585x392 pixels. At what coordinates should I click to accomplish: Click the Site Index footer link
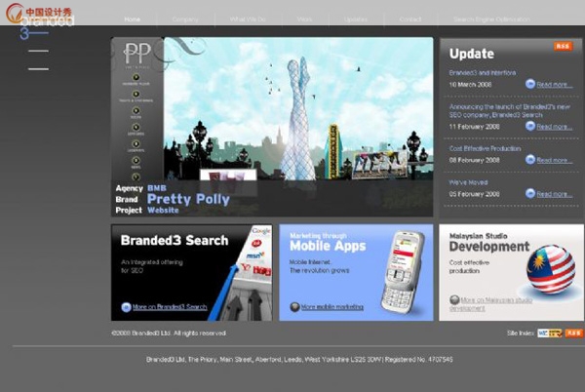(521, 333)
